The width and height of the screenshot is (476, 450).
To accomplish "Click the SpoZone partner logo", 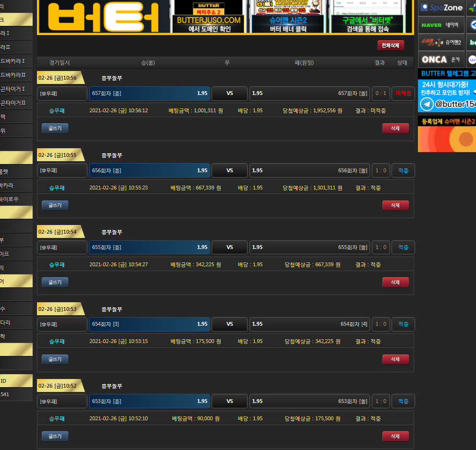I will (441, 8).
